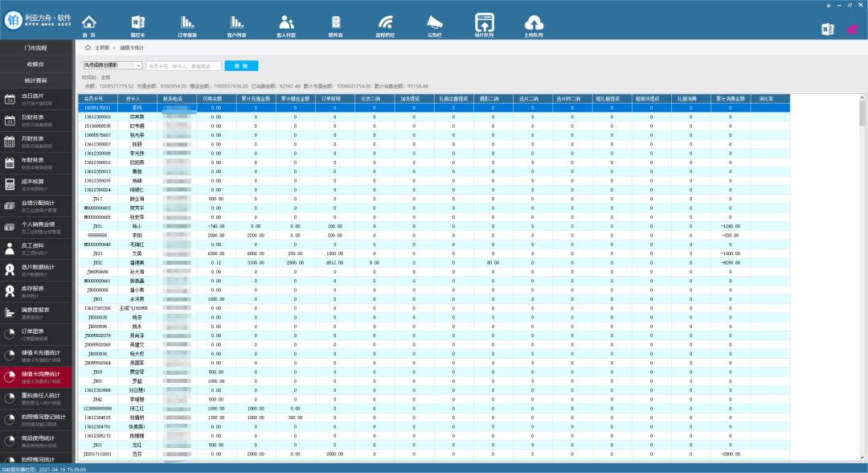Select the row with card JB2017112601
This screenshot has height=473, width=868.
point(434,454)
